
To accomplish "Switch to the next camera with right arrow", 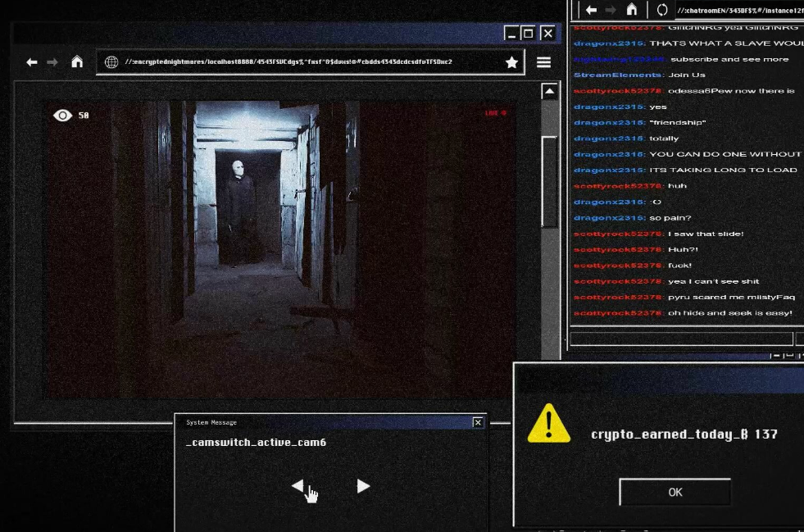I will [363, 486].
